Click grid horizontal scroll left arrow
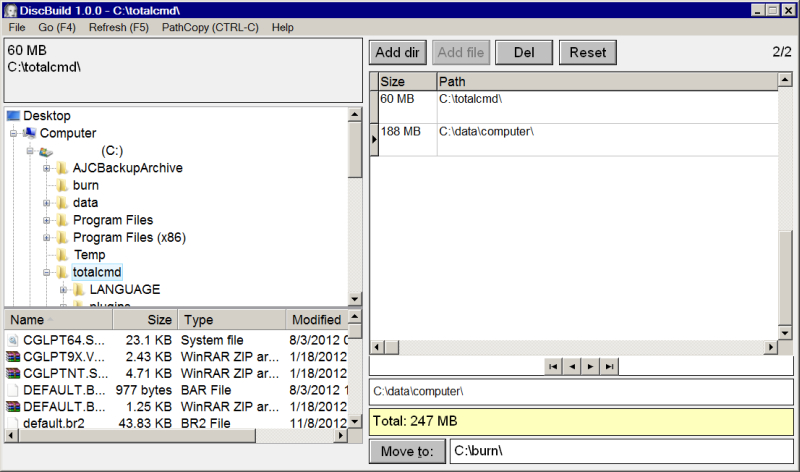The image size is (800, 472). (377, 347)
